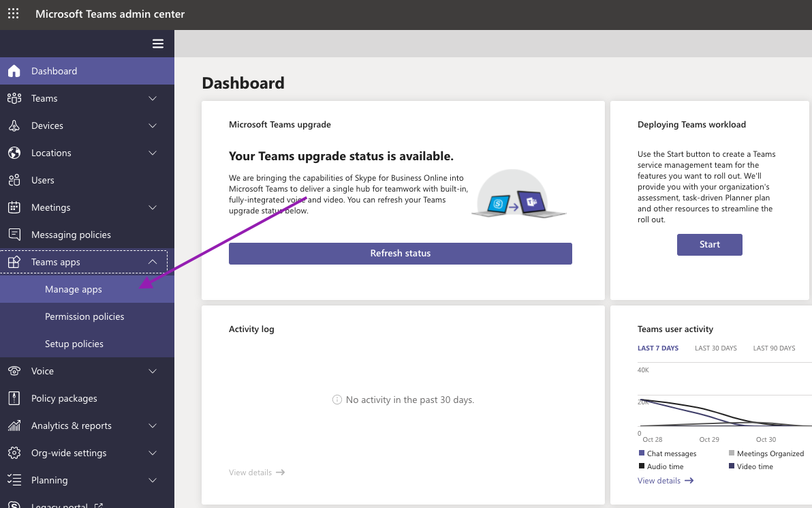Click the Dashboard page heading
The height and width of the screenshot is (508, 812).
tap(243, 83)
